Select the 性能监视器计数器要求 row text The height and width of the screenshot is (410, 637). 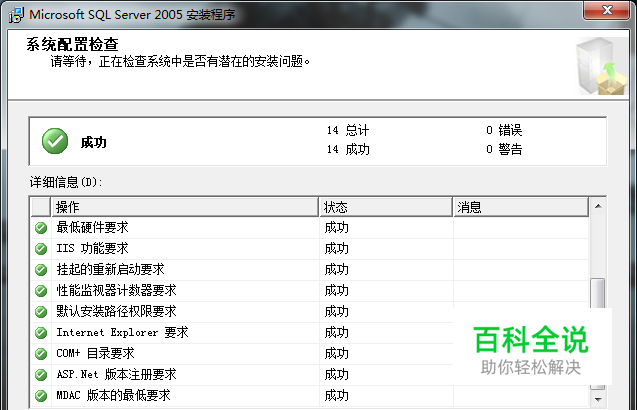[117, 291]
